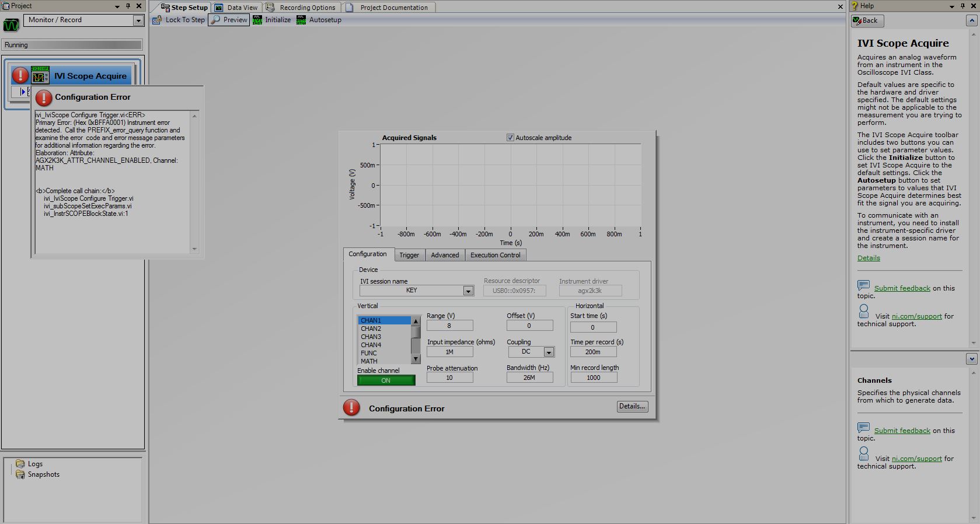This screenshot has width=980, height=524.
Task: Switch to the Step Setup tab
Action: click(x=184, y=8)
